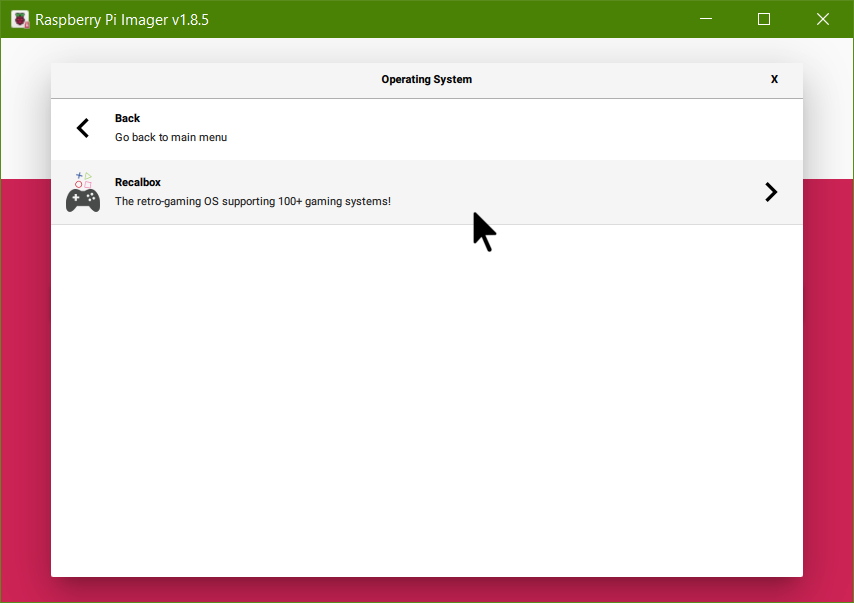Close the Raspberry Pi Imager window

(x=822, y=19)
